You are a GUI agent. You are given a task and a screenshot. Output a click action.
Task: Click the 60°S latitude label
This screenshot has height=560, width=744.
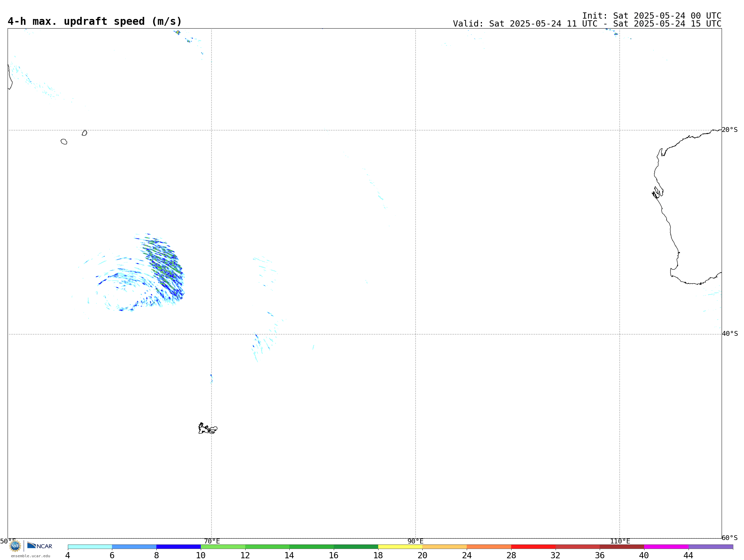pyautogui.click(x=730, y=538)
